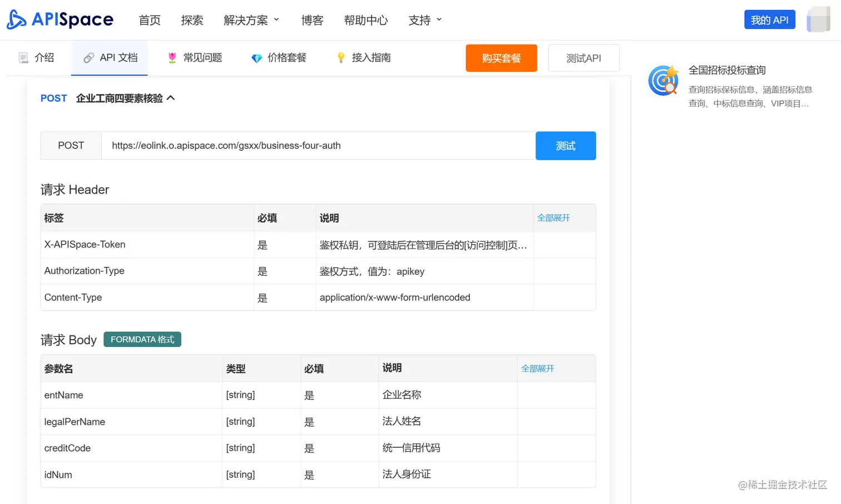Select the Authorization-Type header row
841x504 pixels.
(318, 271)
